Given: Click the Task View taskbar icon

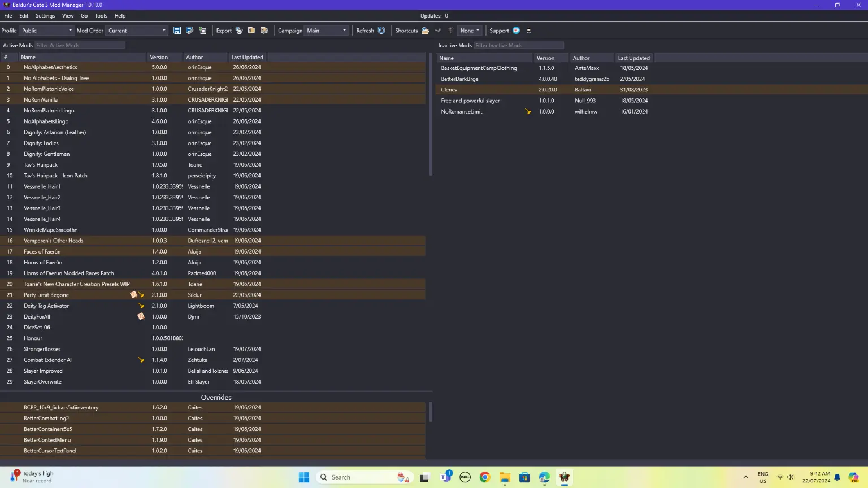Looking at the screenshot, I should [x=424, y=477].
